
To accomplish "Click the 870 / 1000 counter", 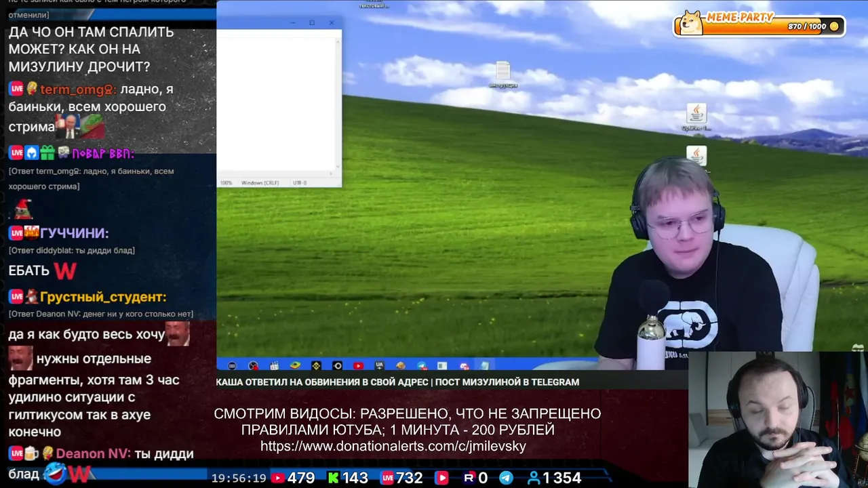I will [x=807, y=26].
